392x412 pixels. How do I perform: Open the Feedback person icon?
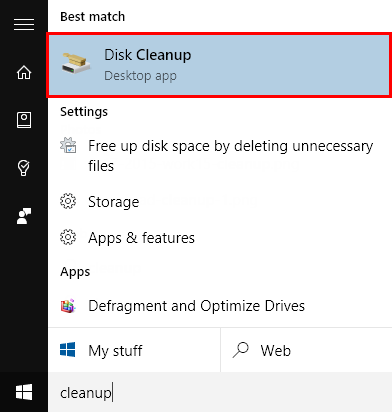pos(24,216)
